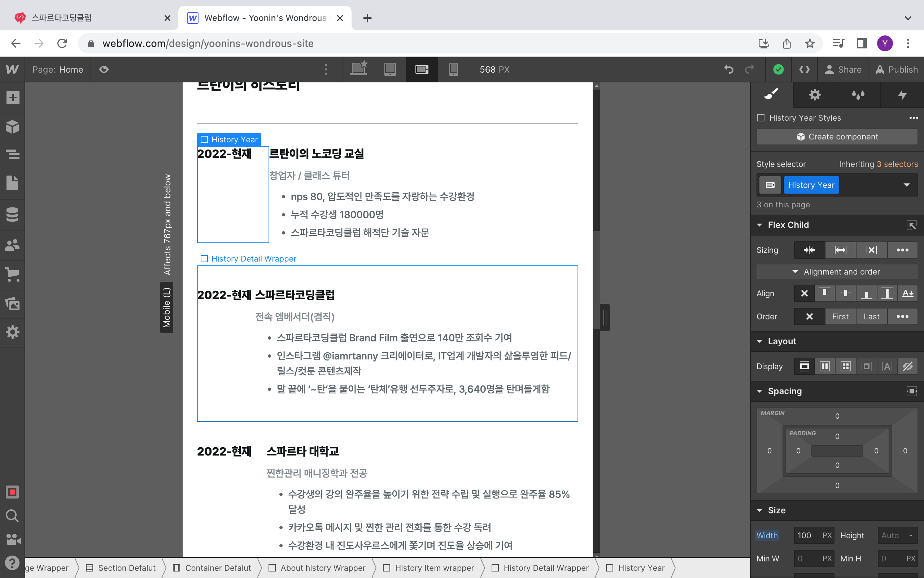This screenshot has width=924, height=578.
Task: Open the Navigator panel
Action: [13, 155]
